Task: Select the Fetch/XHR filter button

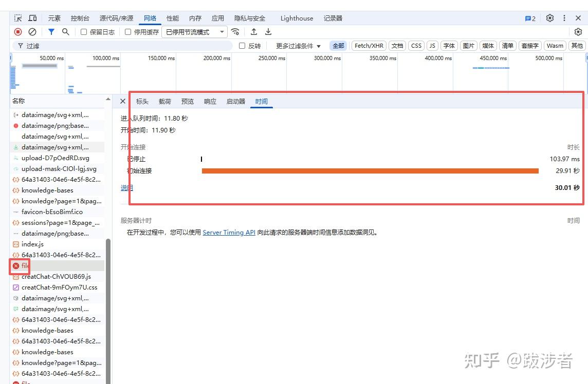Action: [x=369, y=46]
